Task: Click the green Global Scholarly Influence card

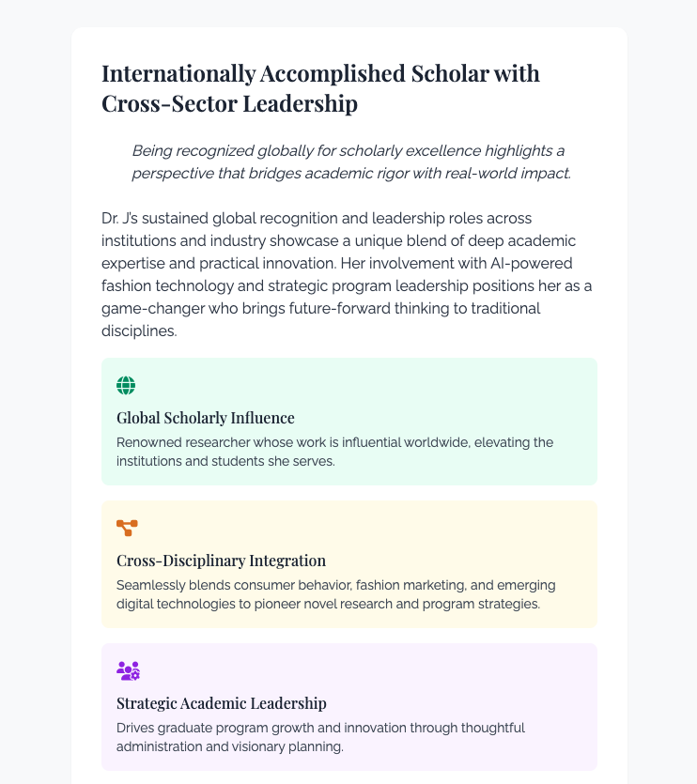Action: pyautogui.click(x=349, y=422)
